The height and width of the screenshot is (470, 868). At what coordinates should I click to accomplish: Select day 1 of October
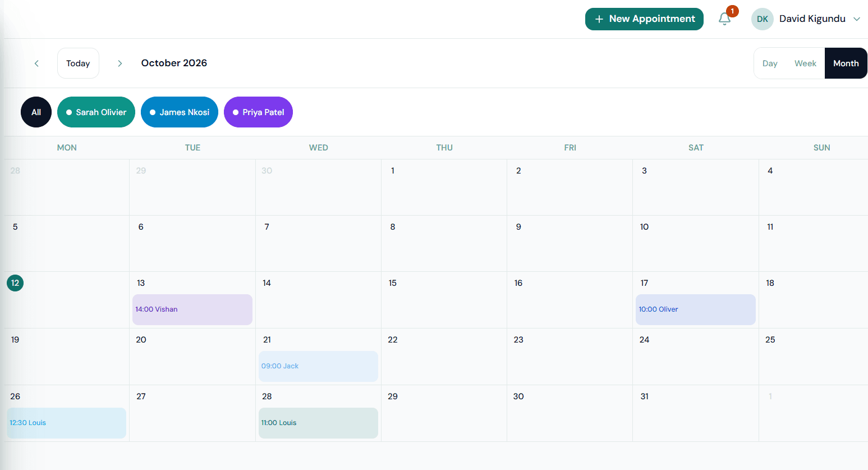444,188
